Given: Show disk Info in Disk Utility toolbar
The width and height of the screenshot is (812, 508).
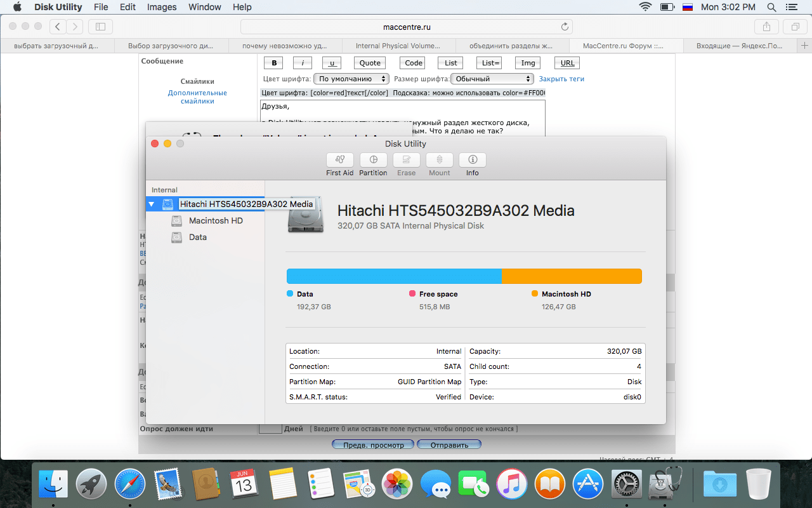Looking at the screenshot, I should [x=473, y=160].
